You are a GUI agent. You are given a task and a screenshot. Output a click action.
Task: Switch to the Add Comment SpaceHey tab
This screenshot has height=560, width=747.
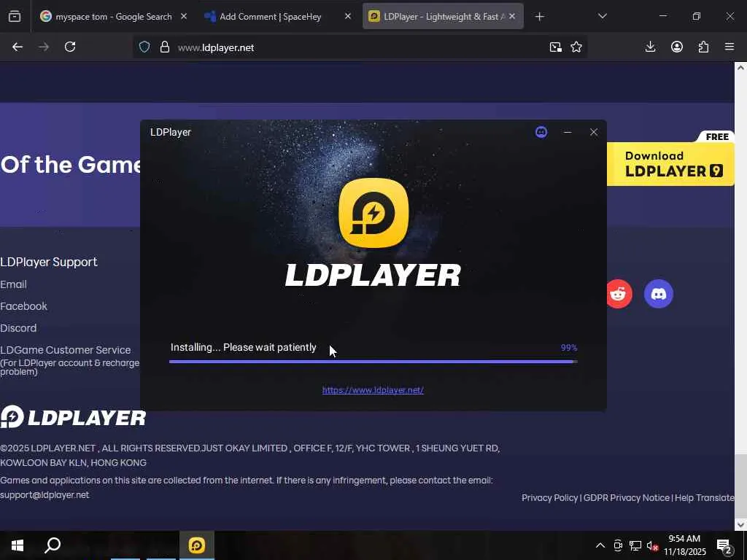point(270,17)
